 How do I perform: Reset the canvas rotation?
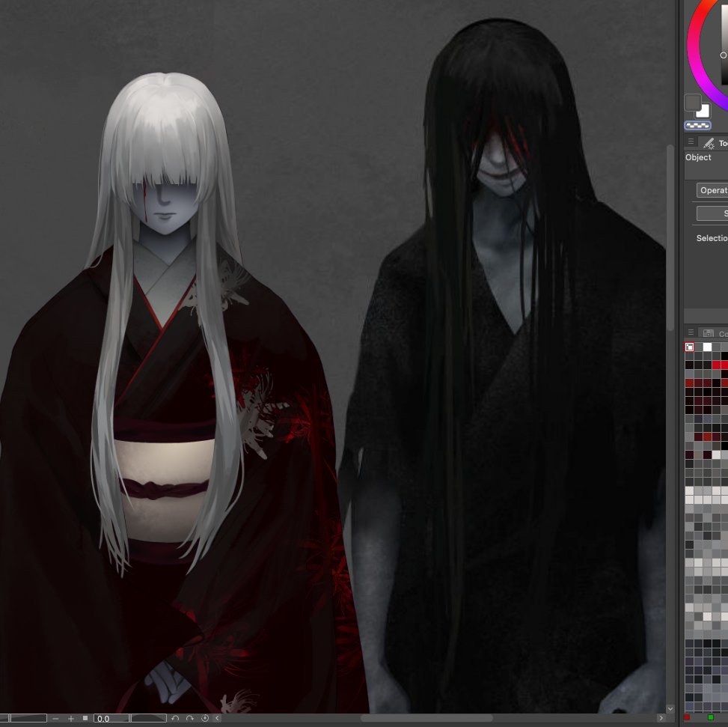[205, 718]
